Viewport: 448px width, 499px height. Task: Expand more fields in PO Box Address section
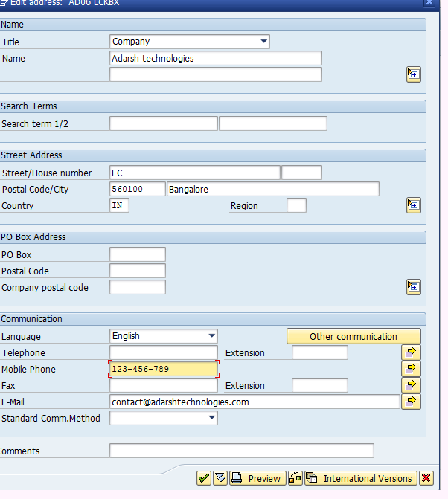413,287
